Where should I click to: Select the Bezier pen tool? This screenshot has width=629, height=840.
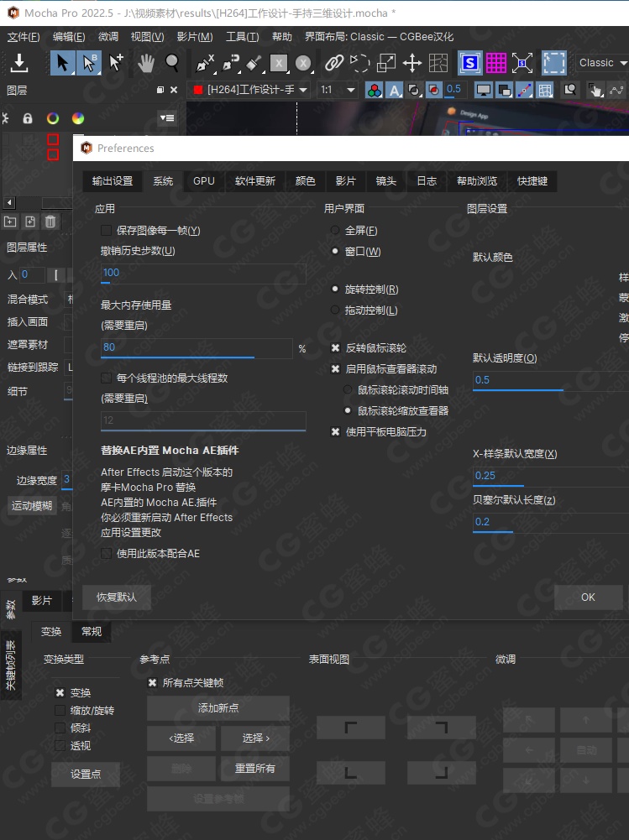(231, 63)
